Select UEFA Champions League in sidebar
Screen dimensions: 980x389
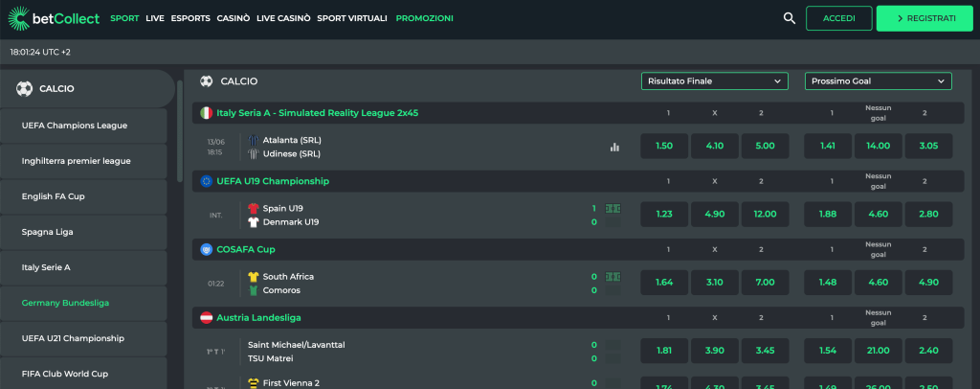(x=84, y=126)
